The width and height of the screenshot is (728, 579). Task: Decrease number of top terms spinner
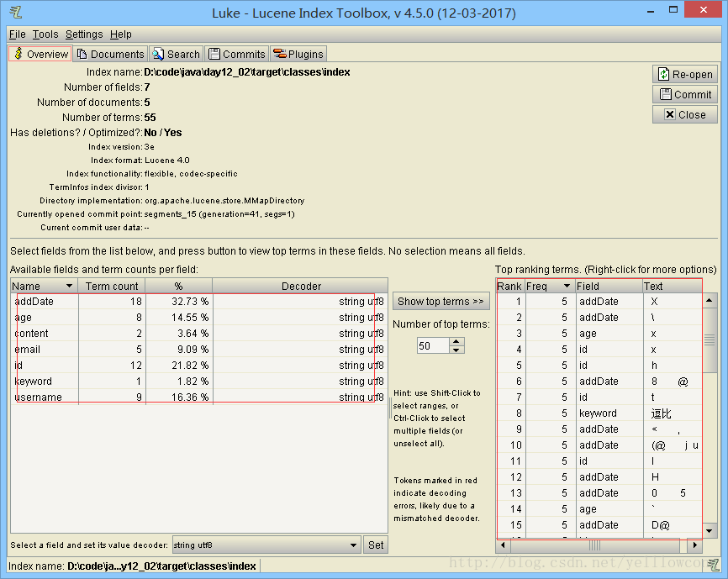point(456,350)
